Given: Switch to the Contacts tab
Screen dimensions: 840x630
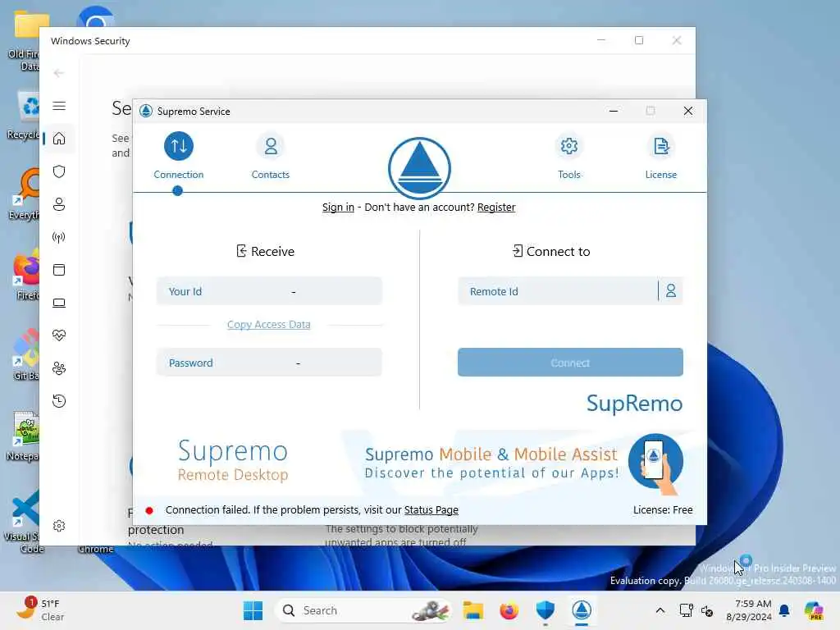Looking at the screenshot, I should tap(271, 156).
